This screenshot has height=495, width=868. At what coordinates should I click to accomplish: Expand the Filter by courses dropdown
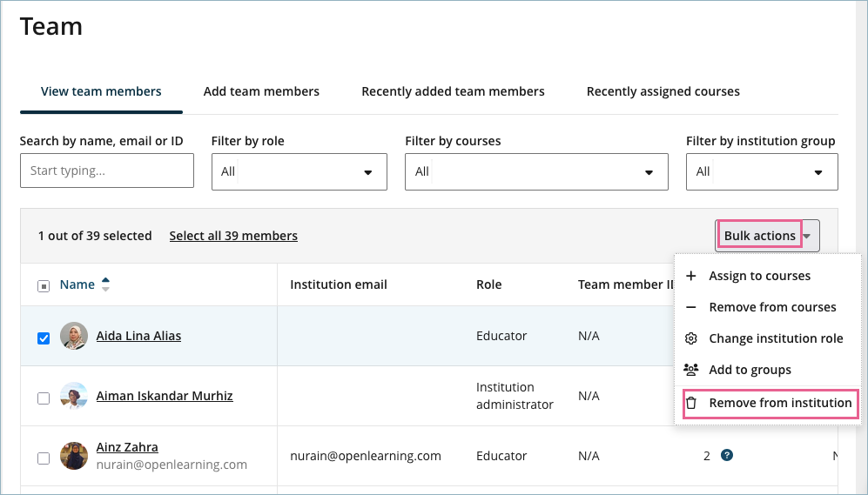pyautogui.click(x=535, y=172)
